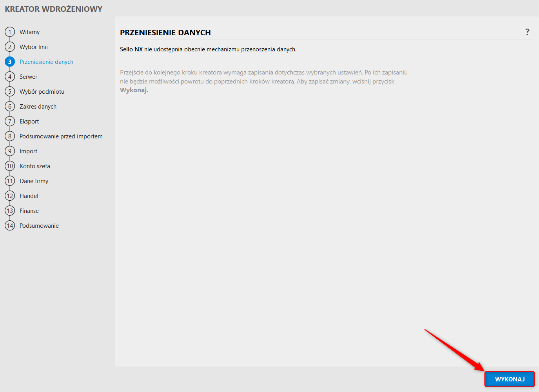Select step 1 circle icon Witamy
The image size is (539, 392).
coord(10,32)
